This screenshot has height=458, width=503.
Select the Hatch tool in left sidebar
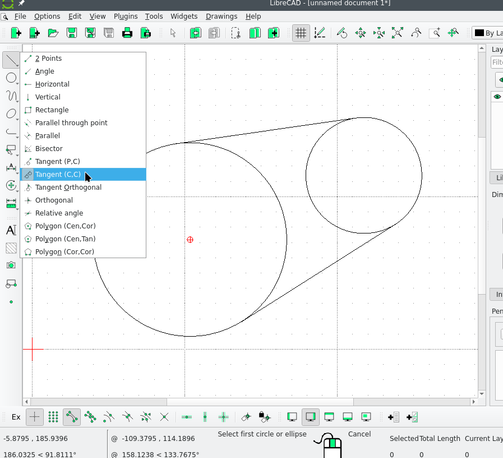(11, 248)
